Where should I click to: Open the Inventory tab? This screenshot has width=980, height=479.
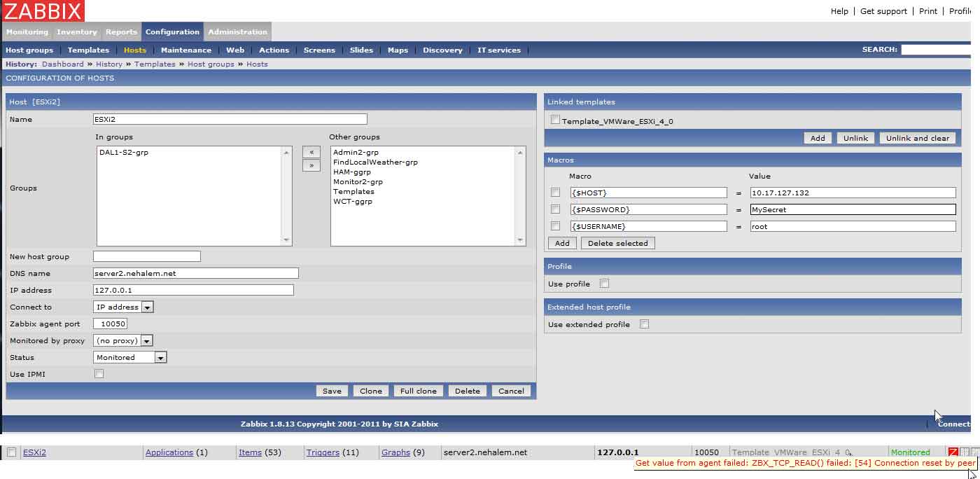pyautogui.click(x=77, y=32)
